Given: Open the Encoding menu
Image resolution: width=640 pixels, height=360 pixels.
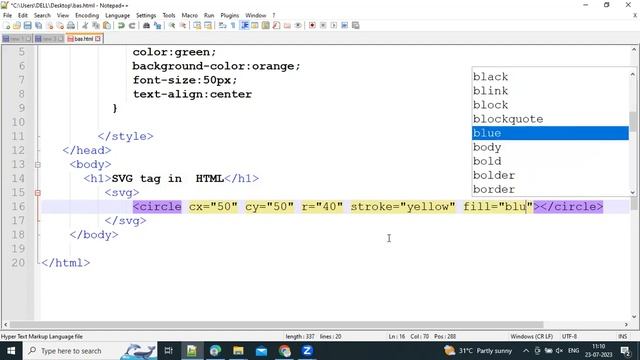Looking at the screenshot, I should coord(87,16).
